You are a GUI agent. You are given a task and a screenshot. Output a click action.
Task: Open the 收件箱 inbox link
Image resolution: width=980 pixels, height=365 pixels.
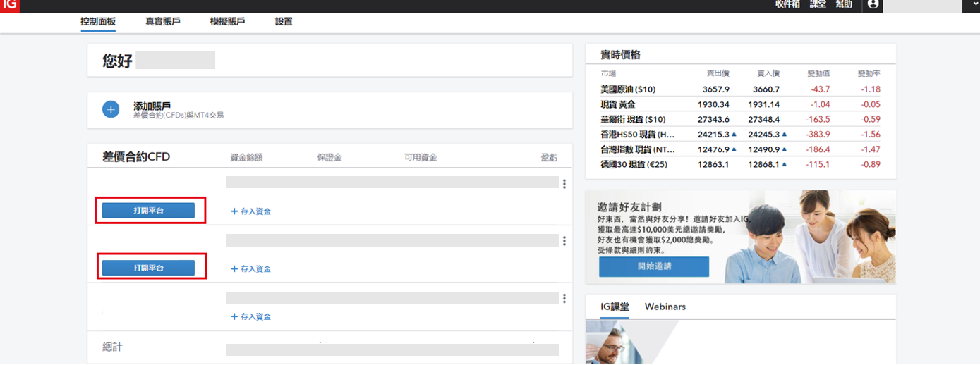point(788,4)
